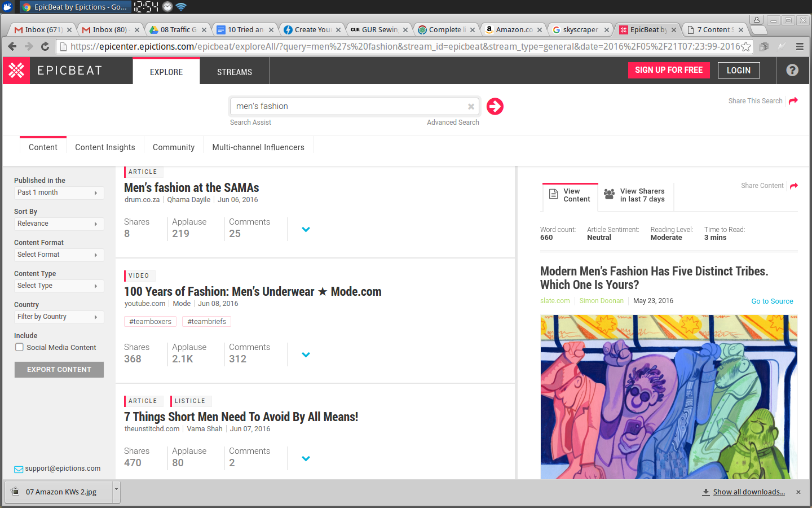
Task: Switch to the STREAMS tab
Action: 235,72
